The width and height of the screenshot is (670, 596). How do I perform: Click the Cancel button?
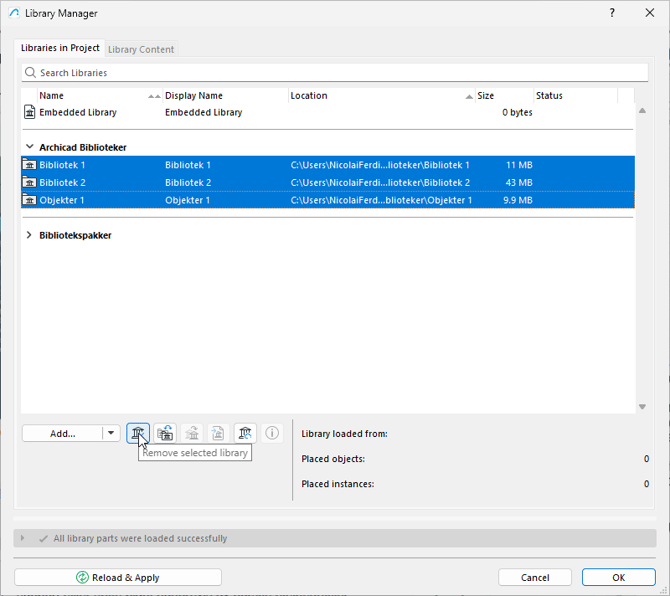point(535,577)
